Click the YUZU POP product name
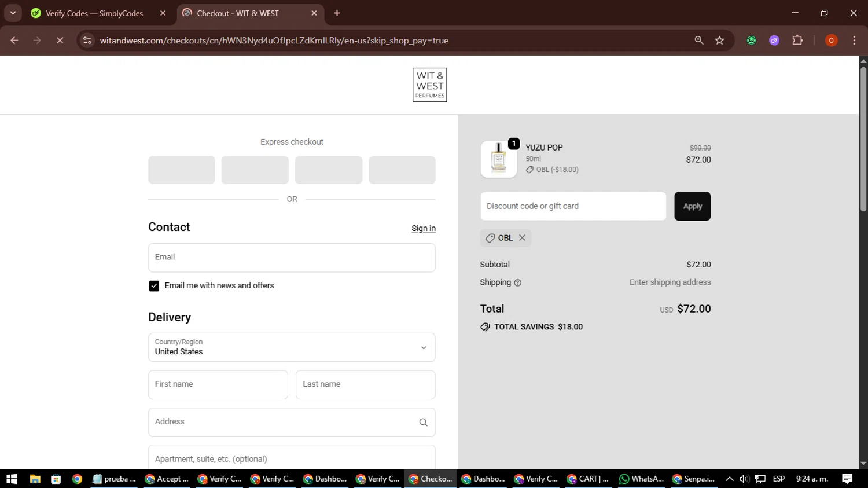 pyautogui.click(x=544, y=148)
